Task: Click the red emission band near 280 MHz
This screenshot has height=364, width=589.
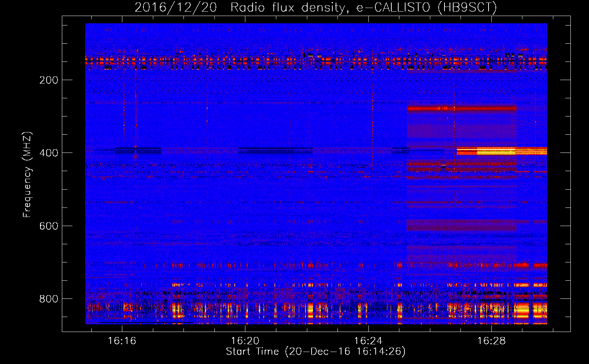Action: (x=462, y=108)
